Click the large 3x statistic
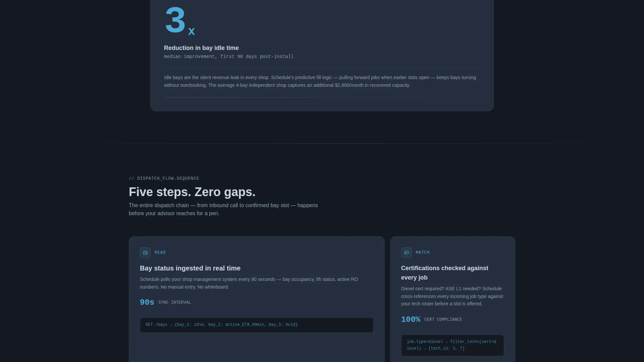Viewport: 644px width, 362px height. 180,20
